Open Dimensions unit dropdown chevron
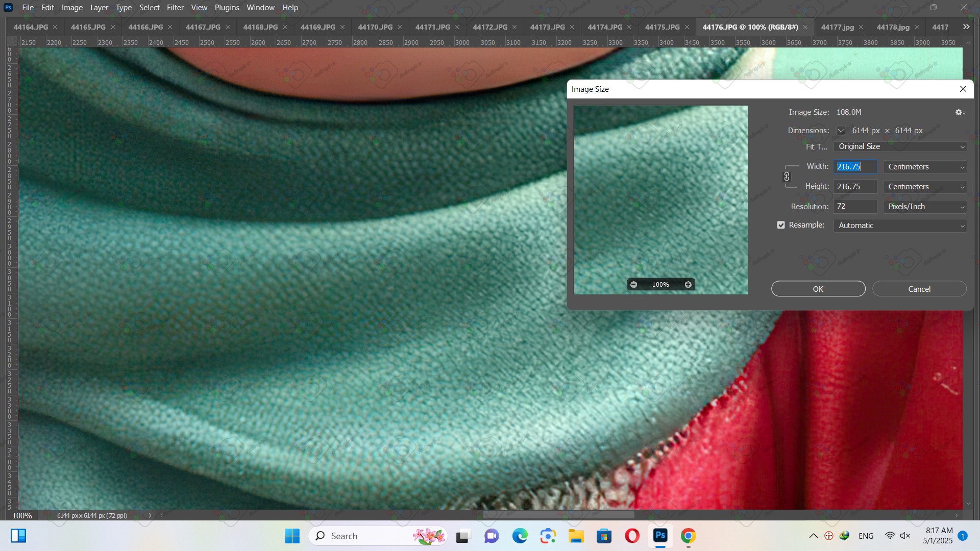The width and height of the screenshot is (980, 551). coord(841,131)
